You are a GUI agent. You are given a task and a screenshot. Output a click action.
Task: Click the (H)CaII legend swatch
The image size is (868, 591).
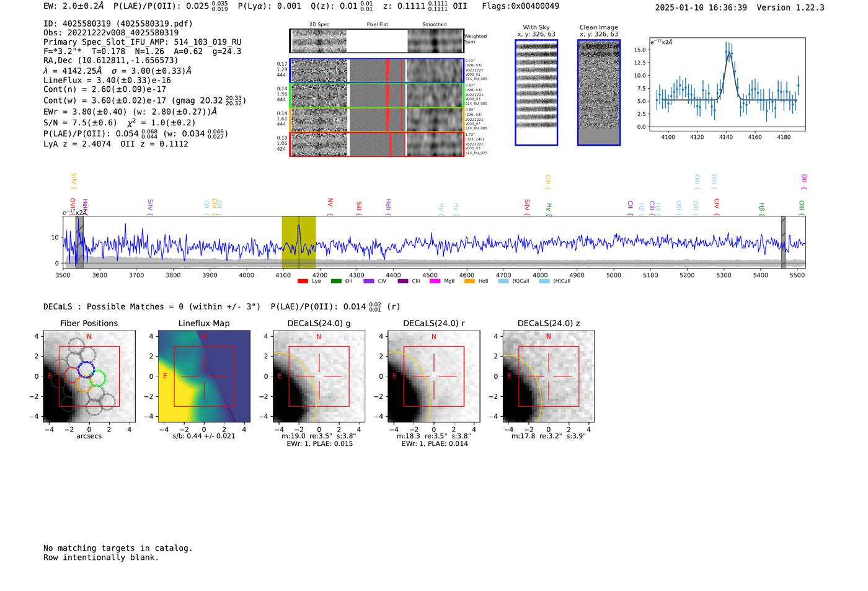point(544,281)
